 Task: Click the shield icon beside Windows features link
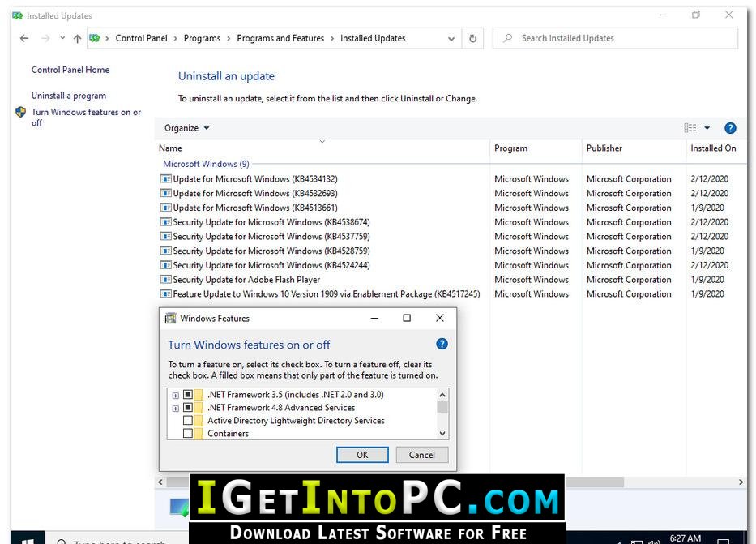pos(21,113)
